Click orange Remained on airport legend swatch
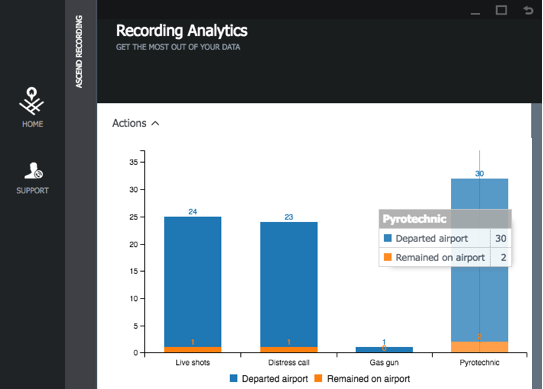Viewport: 543px width, 389px height. coord(318,378)
